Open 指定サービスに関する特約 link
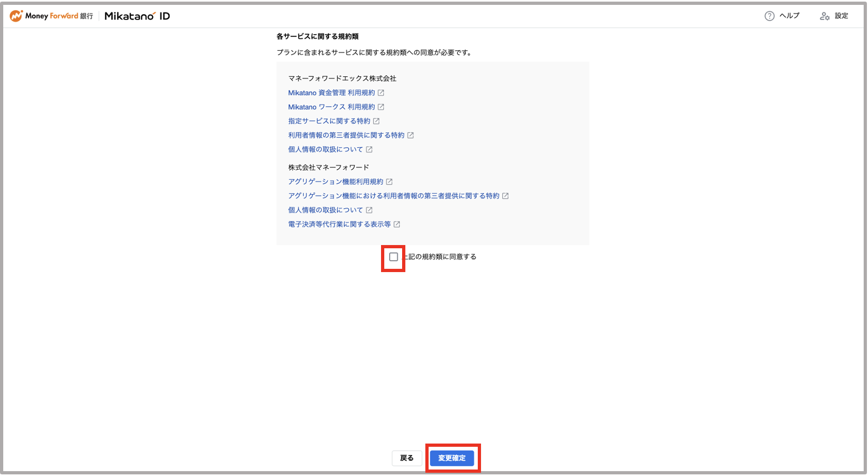Viewport: 868px width, 476px height. tap(329, 121)
